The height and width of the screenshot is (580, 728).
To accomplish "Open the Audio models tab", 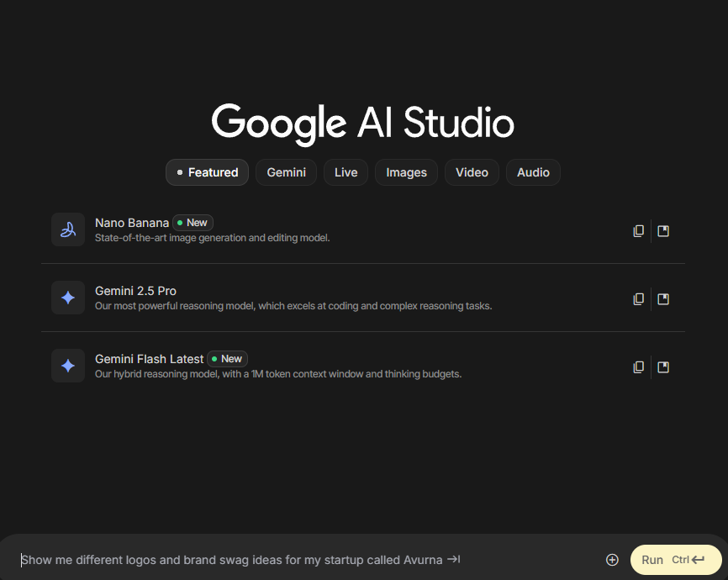I will (x=533, y=172).
